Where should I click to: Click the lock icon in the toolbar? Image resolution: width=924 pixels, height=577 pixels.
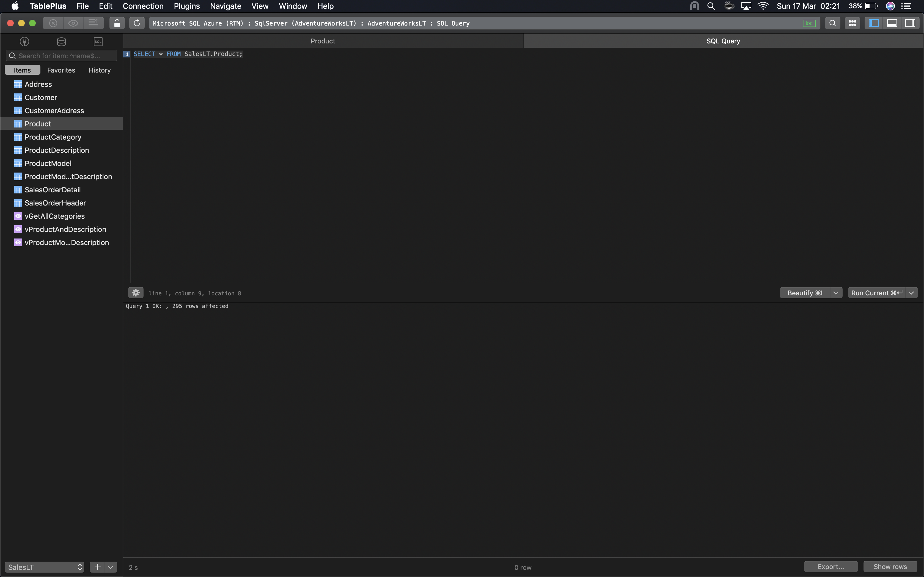(x=117, y=23)
